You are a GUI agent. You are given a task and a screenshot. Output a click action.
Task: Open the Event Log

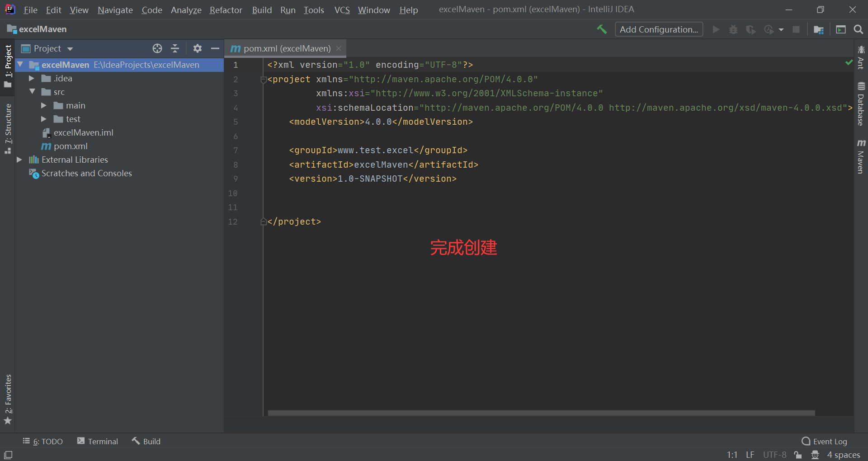click(825, 441)
